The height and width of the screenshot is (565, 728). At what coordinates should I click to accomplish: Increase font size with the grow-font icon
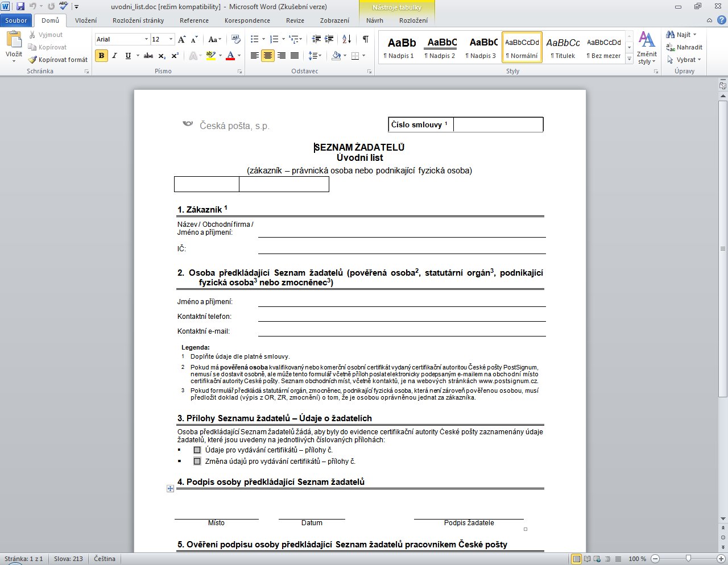tap(182, 39)
